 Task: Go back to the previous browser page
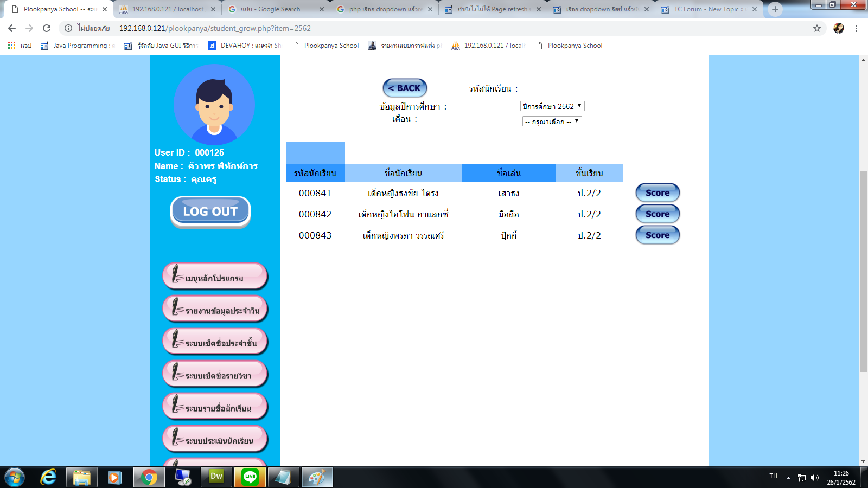(x=12, y=28)
